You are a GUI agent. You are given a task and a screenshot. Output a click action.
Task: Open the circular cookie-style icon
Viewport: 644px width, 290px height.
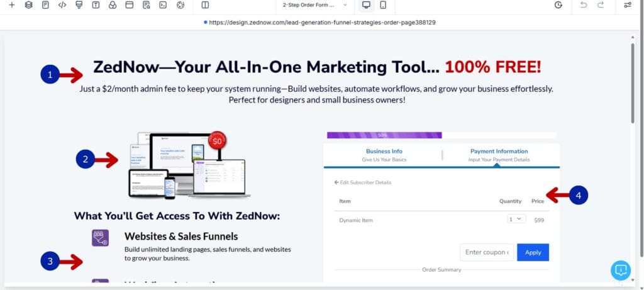click(x=180, y=5)
